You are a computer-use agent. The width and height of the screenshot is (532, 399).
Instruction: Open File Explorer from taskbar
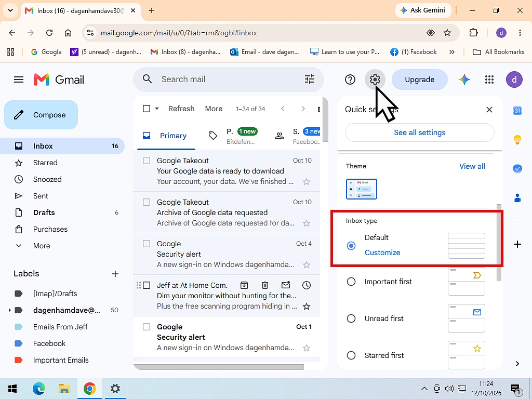[64, 389]
